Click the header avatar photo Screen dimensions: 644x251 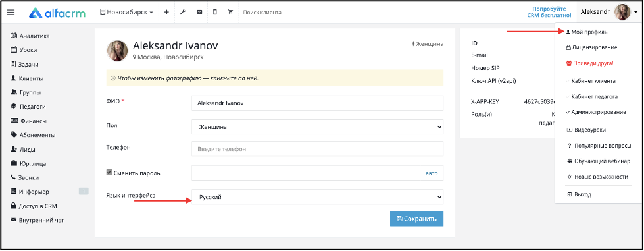622,12
